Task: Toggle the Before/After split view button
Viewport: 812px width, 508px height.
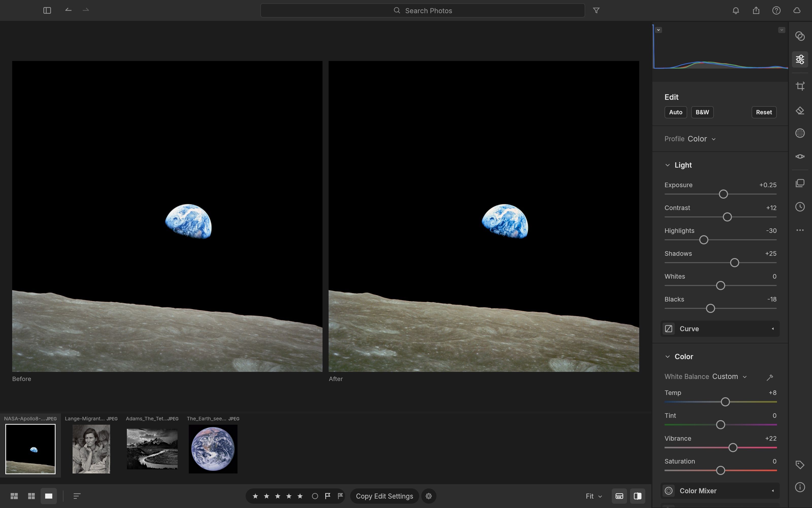Action: point(637,496)
